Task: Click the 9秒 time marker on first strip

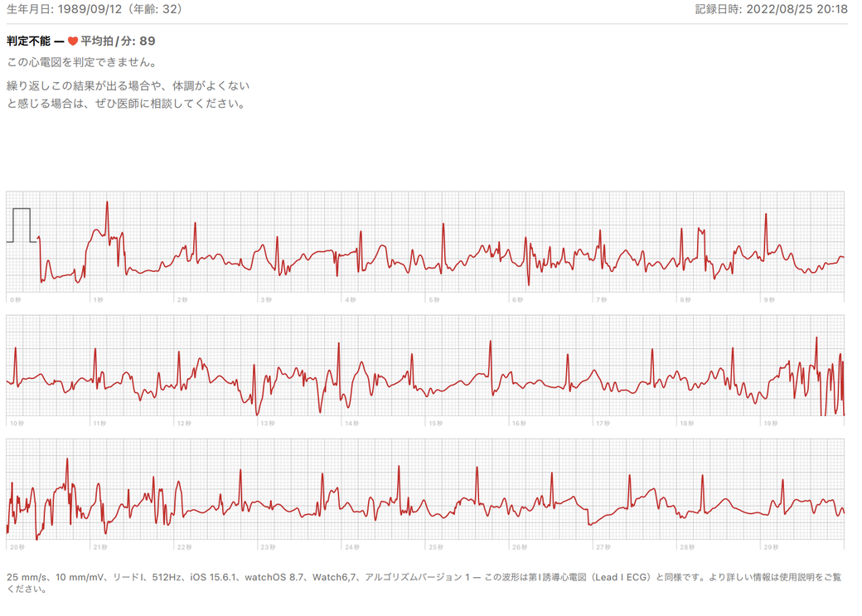Action: pyautogui.click(x=769, y=299)
